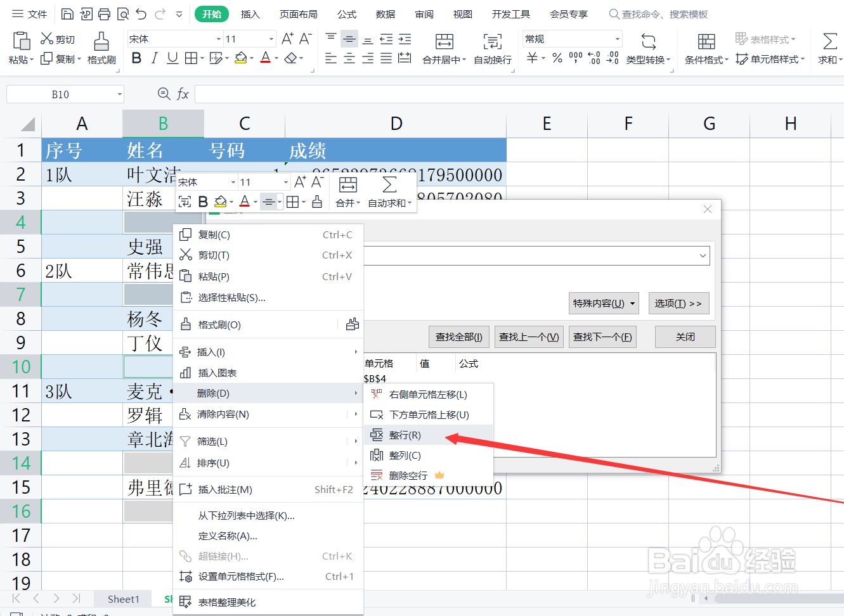This screenshot has width=844, height=616.
Task: Open the 特殊内容(U) dropdown in the dialog
Action: pos(603,303)
